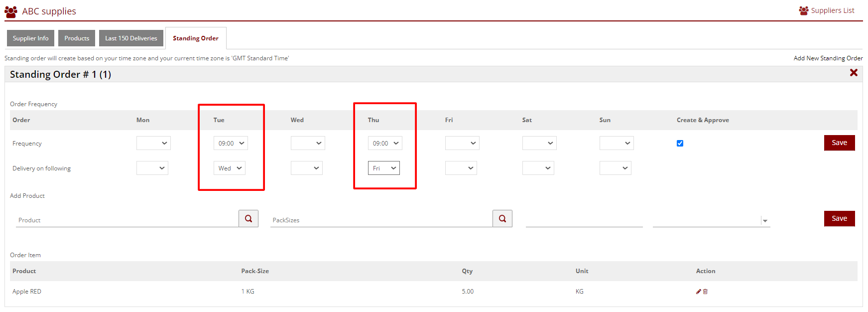Open Tuesday frequency time dropdown
868x312 pixels.
(231, 144)
